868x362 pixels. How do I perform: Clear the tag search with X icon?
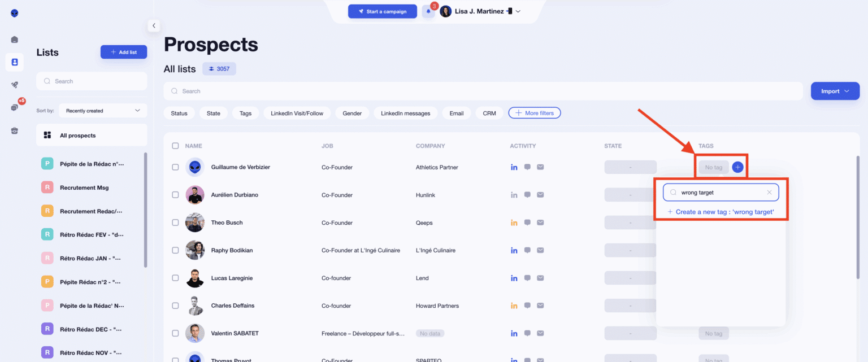coord(769,193)
